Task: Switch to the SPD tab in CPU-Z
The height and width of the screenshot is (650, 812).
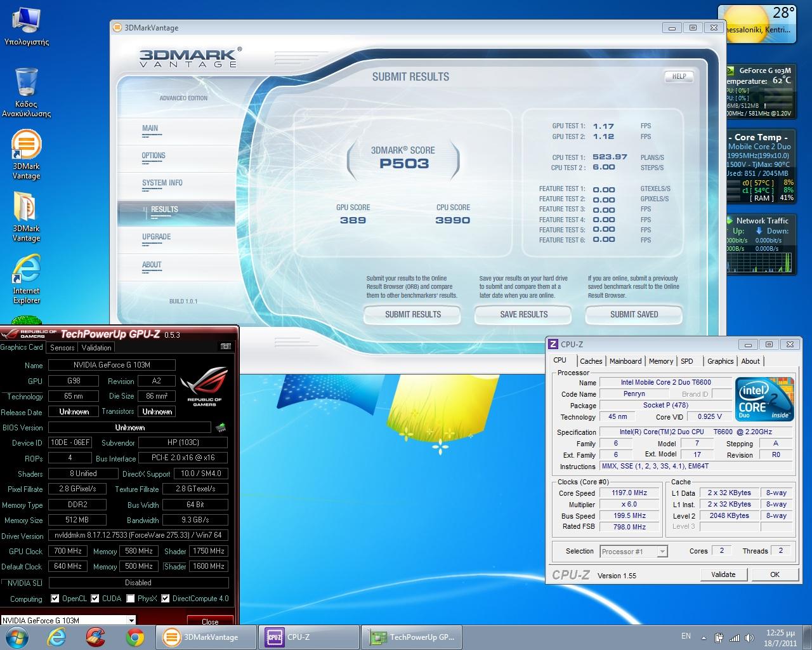Action: click(x=687, y=361)
